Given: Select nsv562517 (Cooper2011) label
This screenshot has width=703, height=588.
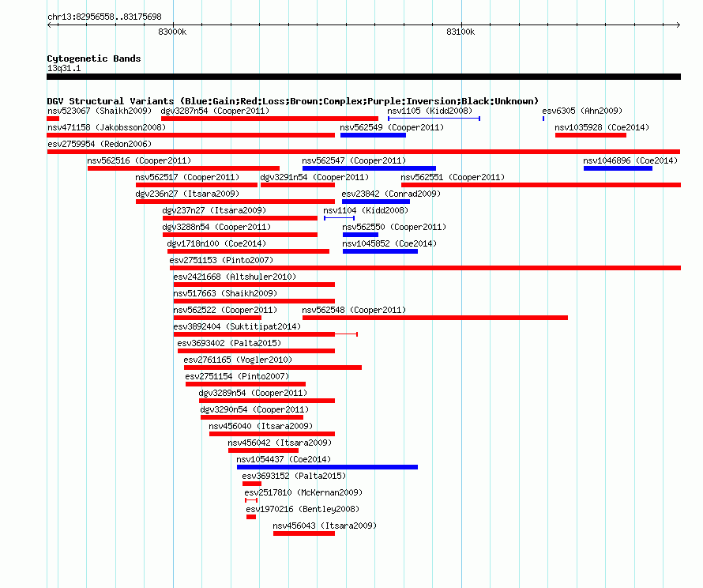Looking at the screenshot, I should [187, 177].
